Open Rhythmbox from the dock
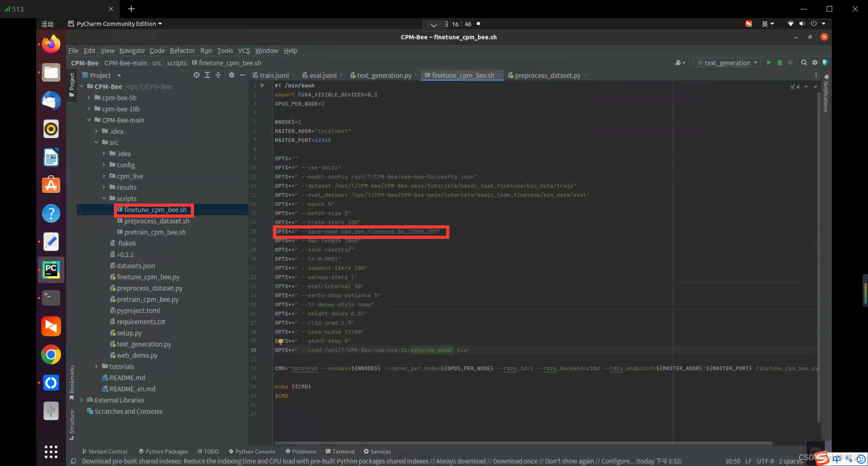This screenshot has width=868, height=466. [x=51, y=129]
